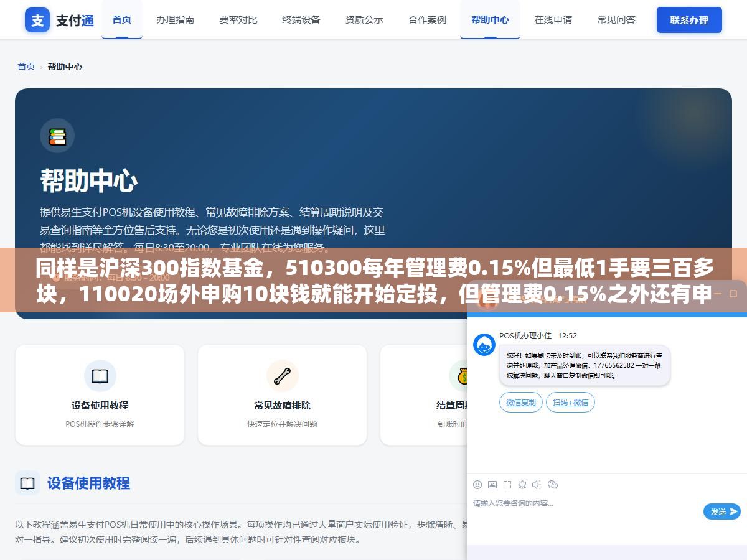Screen dimensions: 747x560
Task: Toggle the chat sound speaker icon
Action: click(537, 484)
